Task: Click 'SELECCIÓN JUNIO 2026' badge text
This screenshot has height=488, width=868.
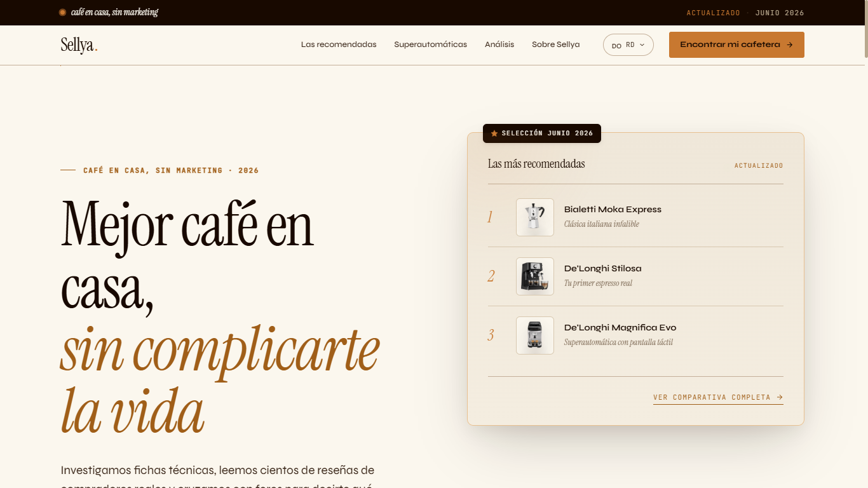Action: [547, 133]
